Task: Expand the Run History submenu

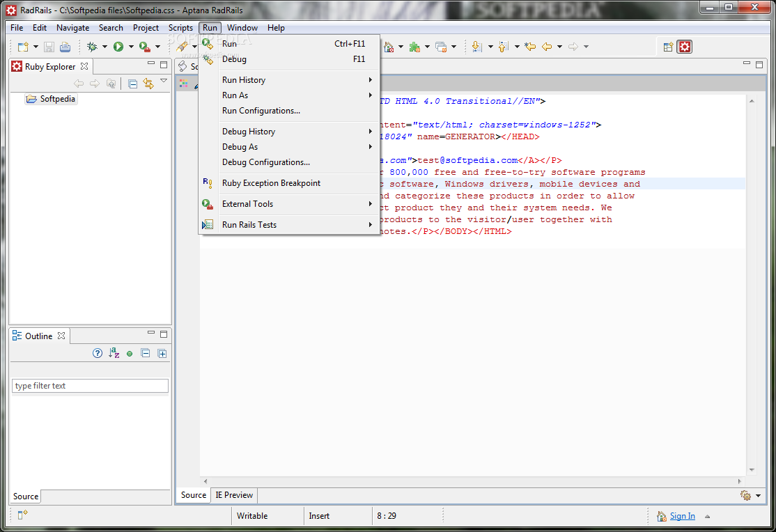Action: pyautogui.click(x=289, y=80)
